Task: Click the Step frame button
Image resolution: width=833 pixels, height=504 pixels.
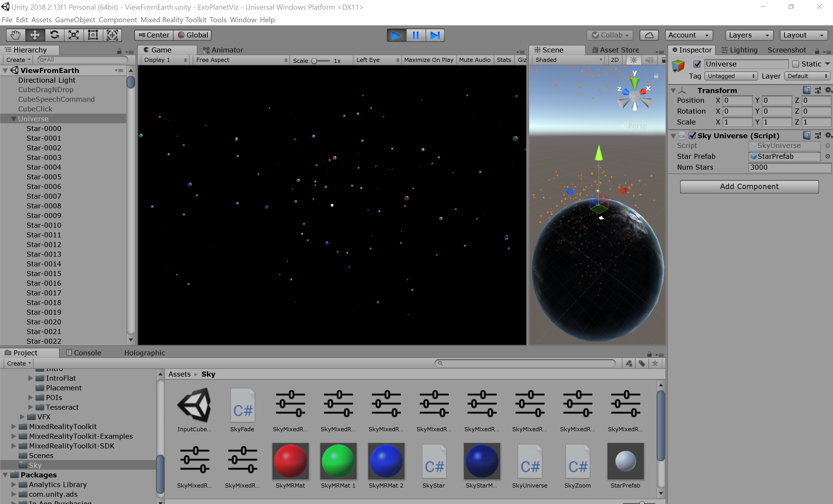Action: click(x=435, y=35)
